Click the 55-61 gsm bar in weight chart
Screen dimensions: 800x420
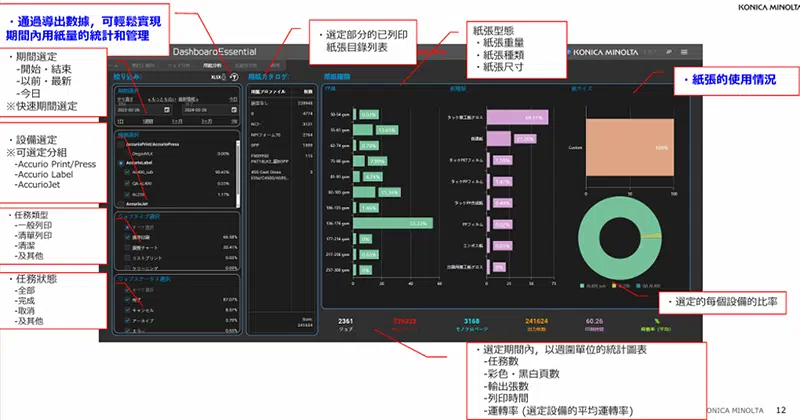(x=363, y=130)
